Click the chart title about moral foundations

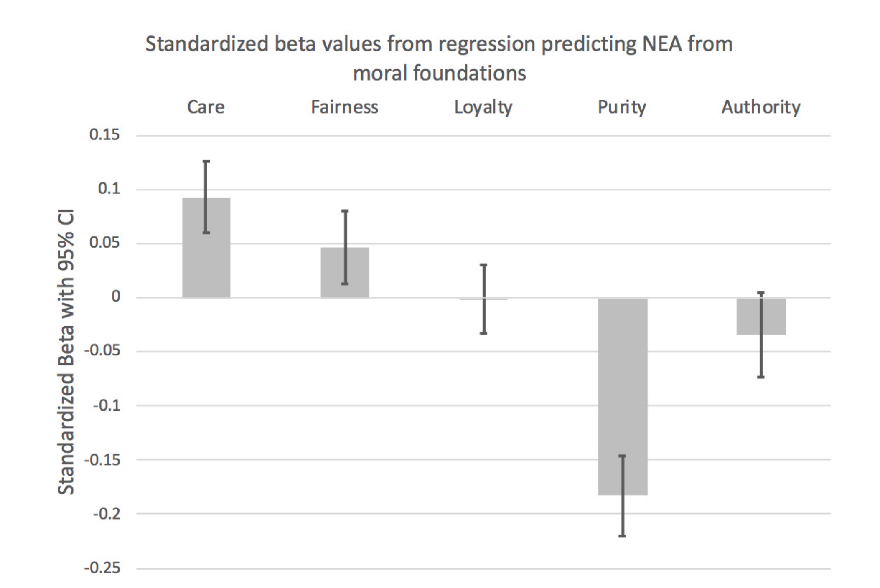pos(439,58)
